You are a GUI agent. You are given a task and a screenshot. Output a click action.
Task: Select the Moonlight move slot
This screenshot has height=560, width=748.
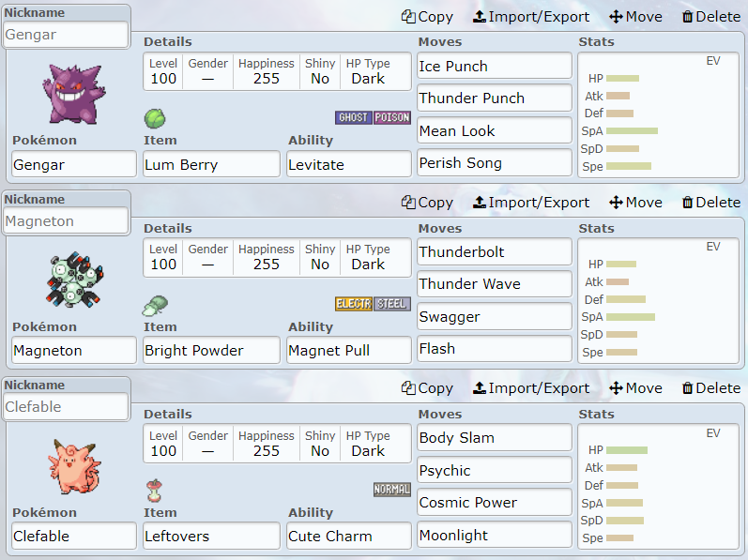coord(495,535)
